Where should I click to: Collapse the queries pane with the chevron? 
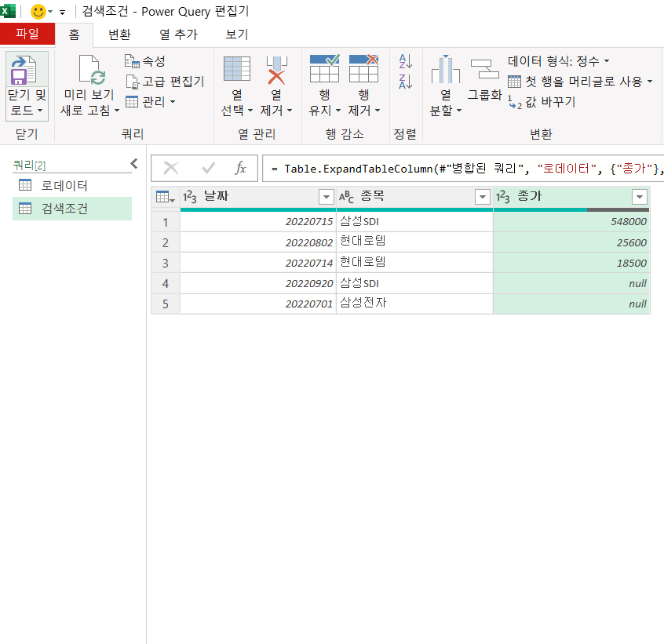point(134,164)
